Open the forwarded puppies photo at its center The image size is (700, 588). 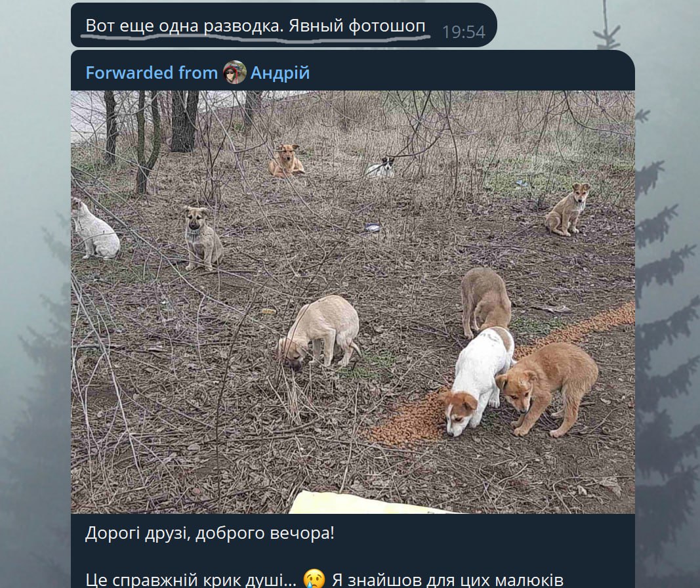[x=353, y=302]
